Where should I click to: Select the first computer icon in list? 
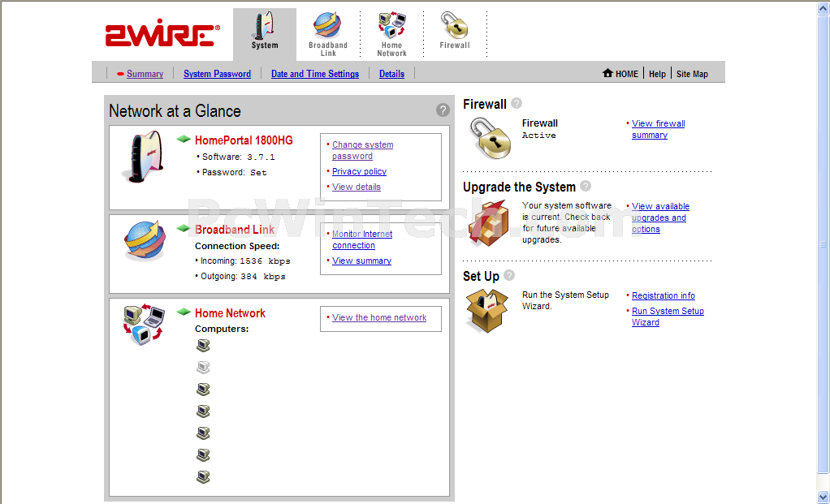203,346
